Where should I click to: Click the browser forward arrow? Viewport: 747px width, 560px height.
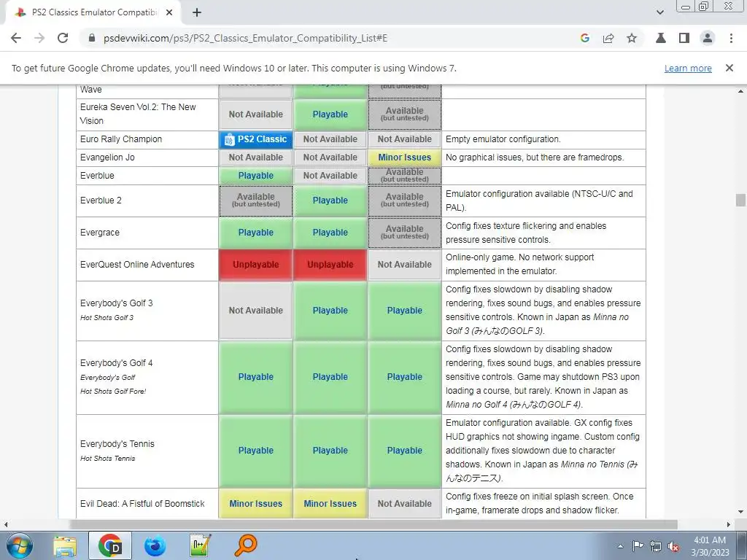click(x=39, y=38)
